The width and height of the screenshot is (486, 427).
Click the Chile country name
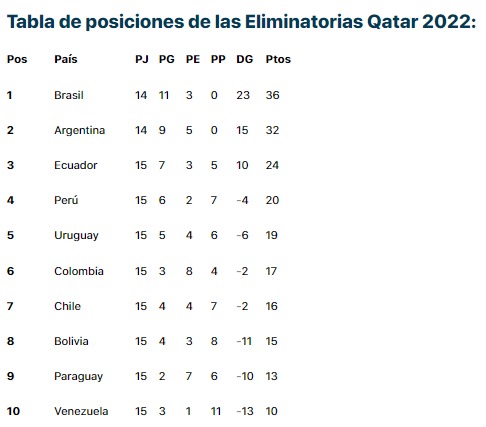67,306
